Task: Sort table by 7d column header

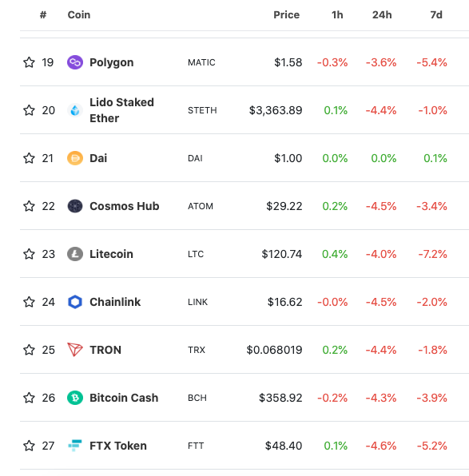Action: pos(436,15)
